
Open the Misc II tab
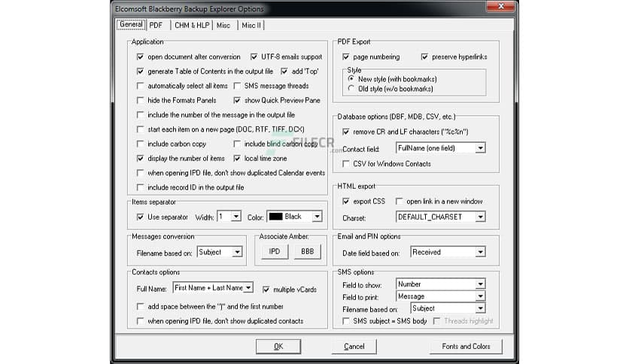[251, 26]
